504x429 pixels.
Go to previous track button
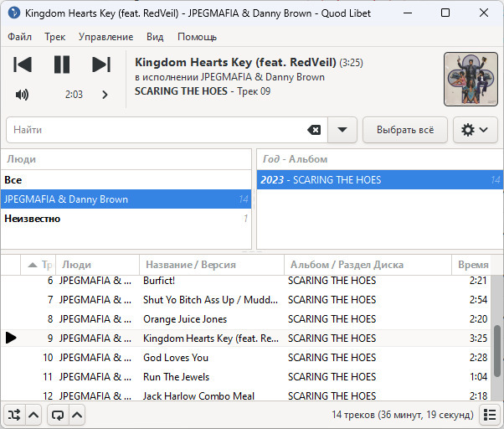pyautogui.click(x=23, y=65)
